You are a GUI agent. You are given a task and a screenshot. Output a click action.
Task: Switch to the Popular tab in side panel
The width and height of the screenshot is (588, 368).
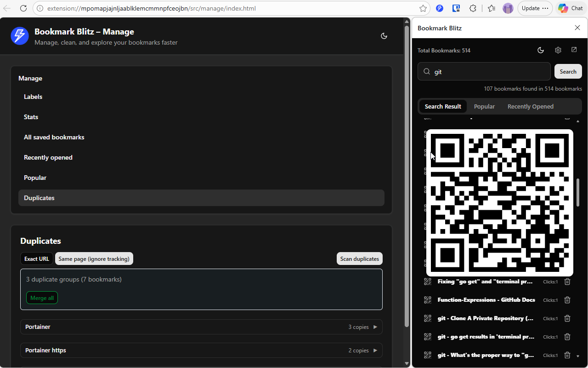[x=484, y=106]
